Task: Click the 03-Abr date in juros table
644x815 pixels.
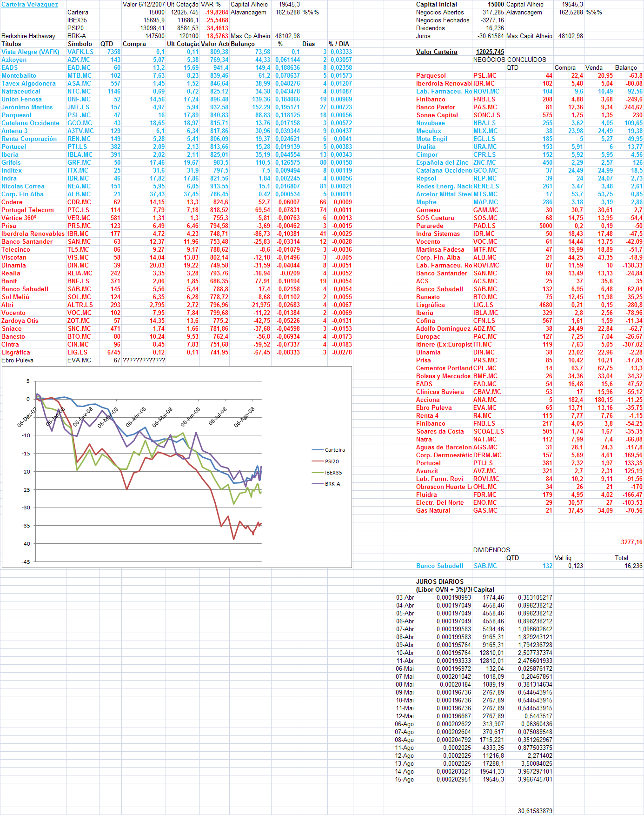Action: 405,598
